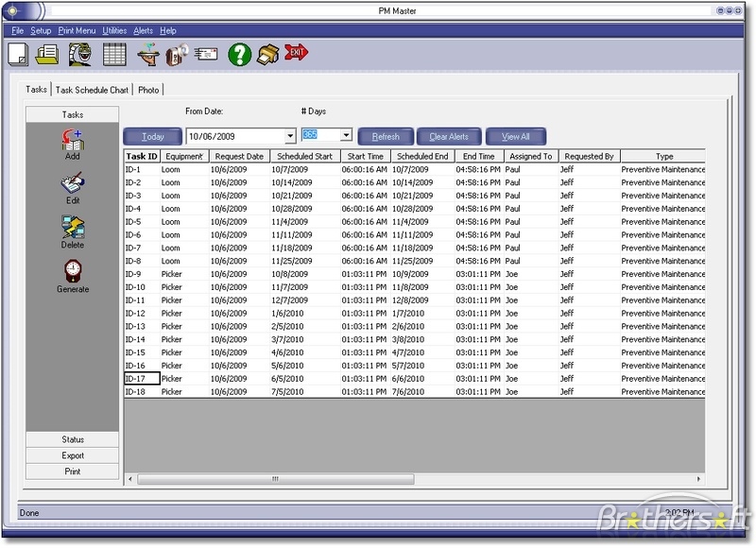The height and width of the screenshot is (548, 756).
Task: Open the Print Menu menu
Action: point(77,31)
